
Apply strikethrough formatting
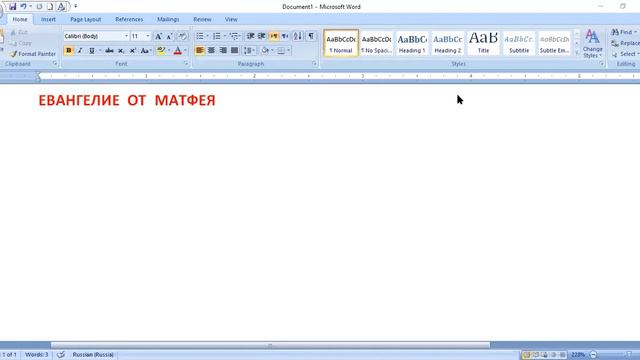pyautogui.click(x=109, y=51)
